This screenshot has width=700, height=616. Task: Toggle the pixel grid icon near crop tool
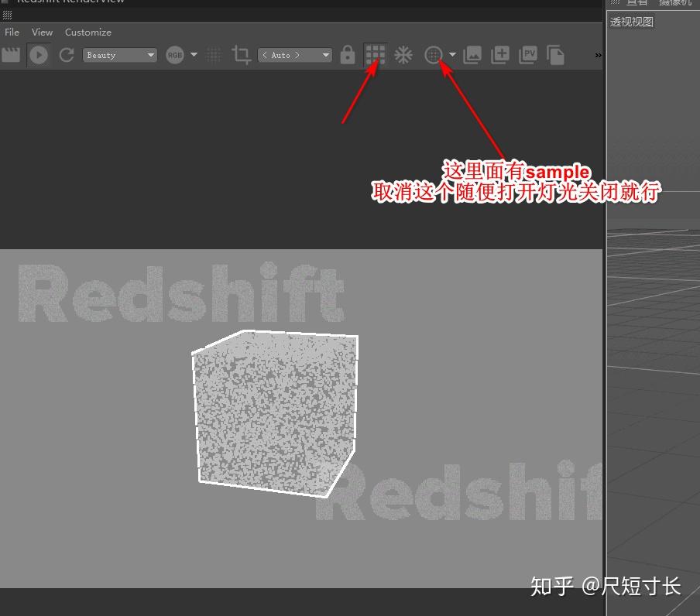(x=213, y=55)
